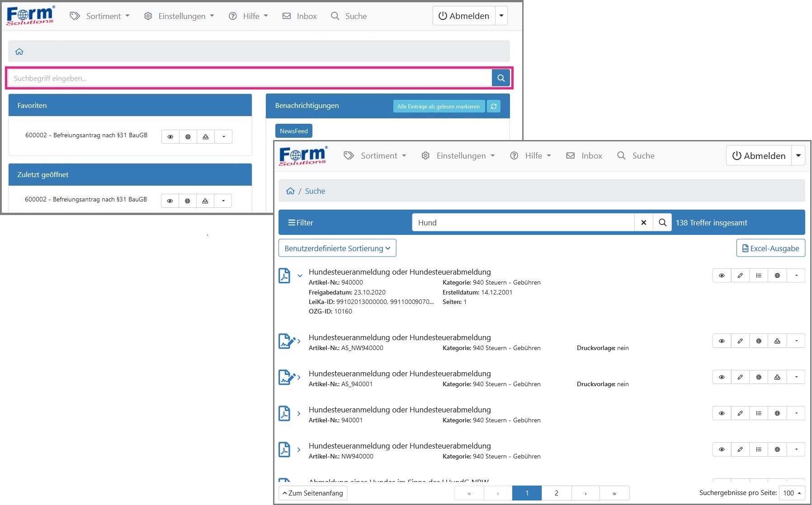Collapse details of article 940000
The width and height of the screenshot is (812, 505).
(x=300, y=276)
